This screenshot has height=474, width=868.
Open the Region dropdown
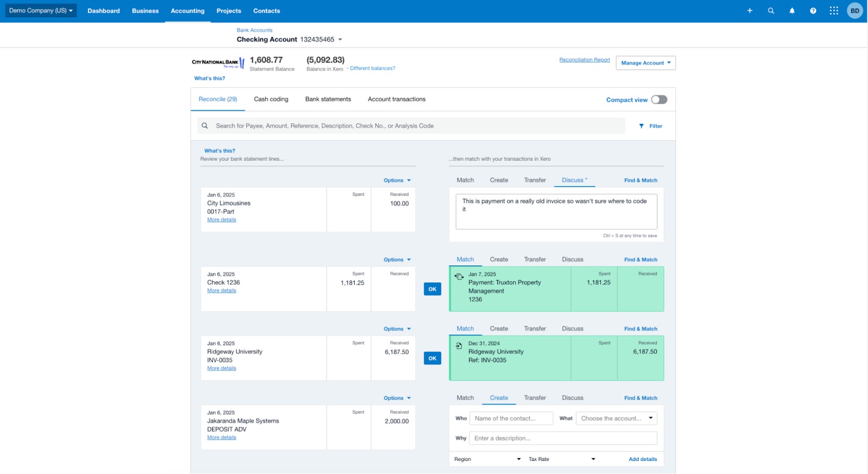(487, 459)
